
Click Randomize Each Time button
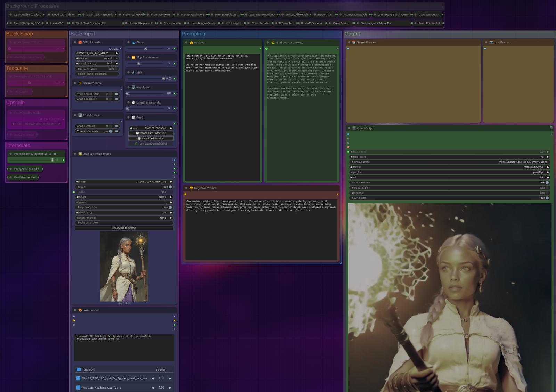pyautogui.click(x=151, y=133)
